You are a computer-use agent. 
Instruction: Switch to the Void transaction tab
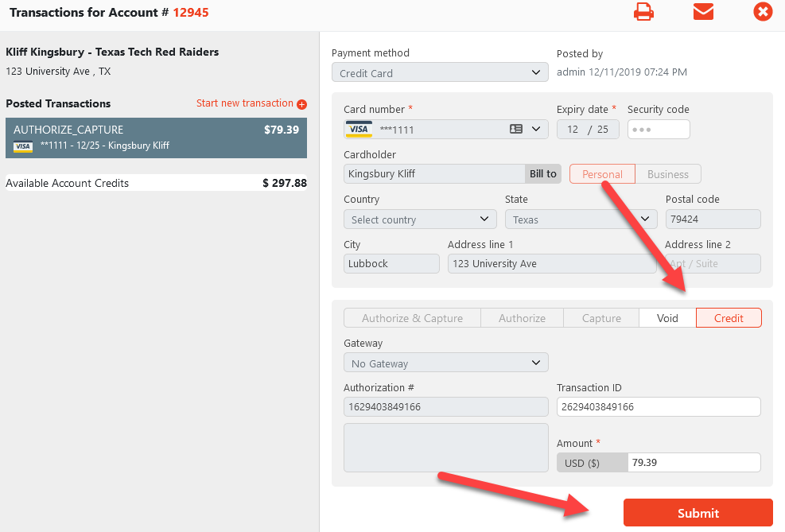(667, 318)
